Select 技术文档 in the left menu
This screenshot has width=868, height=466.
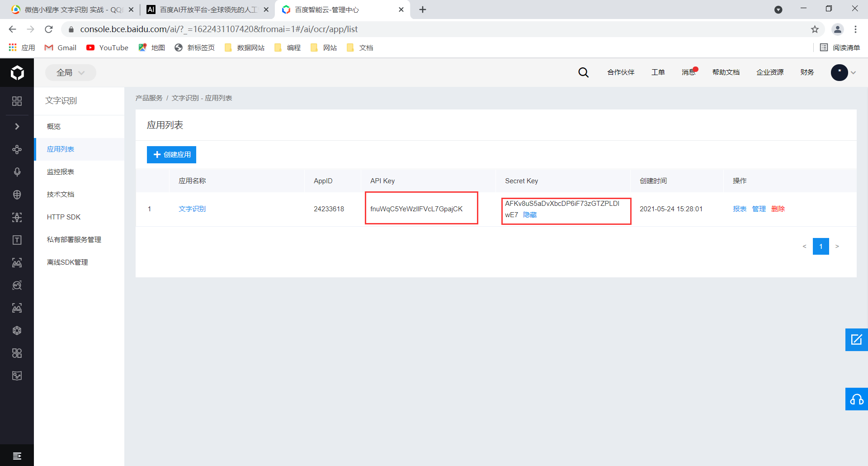[x=79, y=195]
